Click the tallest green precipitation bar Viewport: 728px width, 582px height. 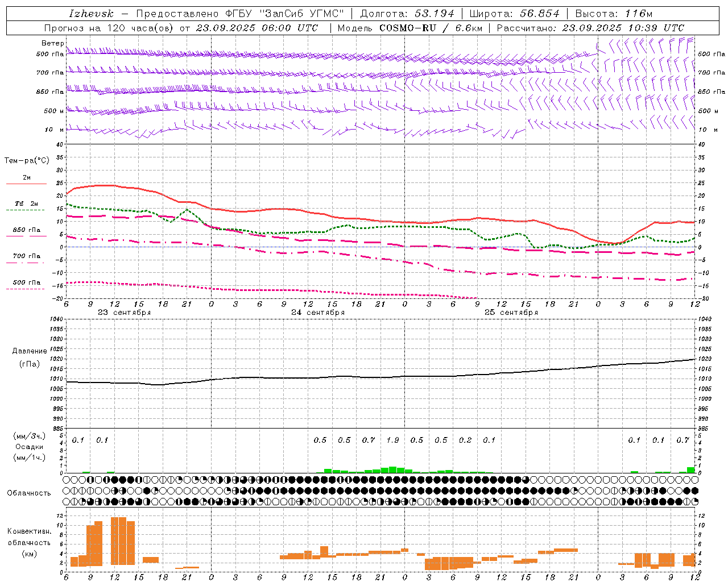[x=392, y=469]
